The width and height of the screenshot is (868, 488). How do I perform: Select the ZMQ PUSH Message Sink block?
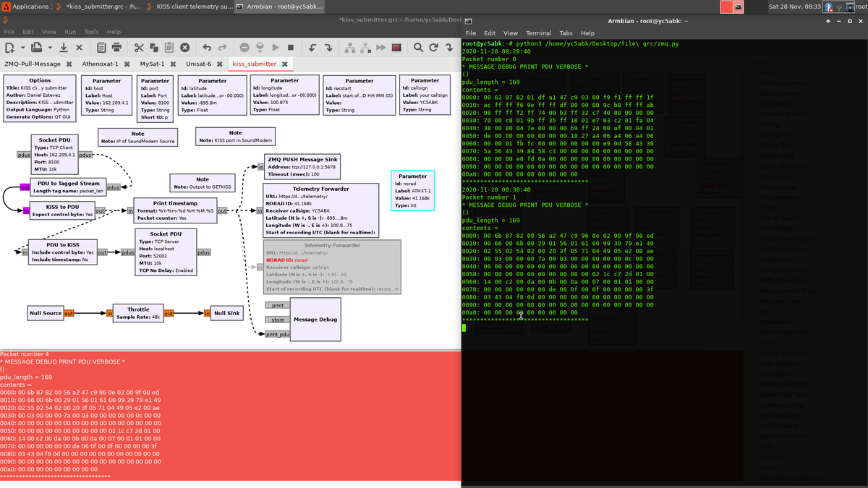(302, 167)
